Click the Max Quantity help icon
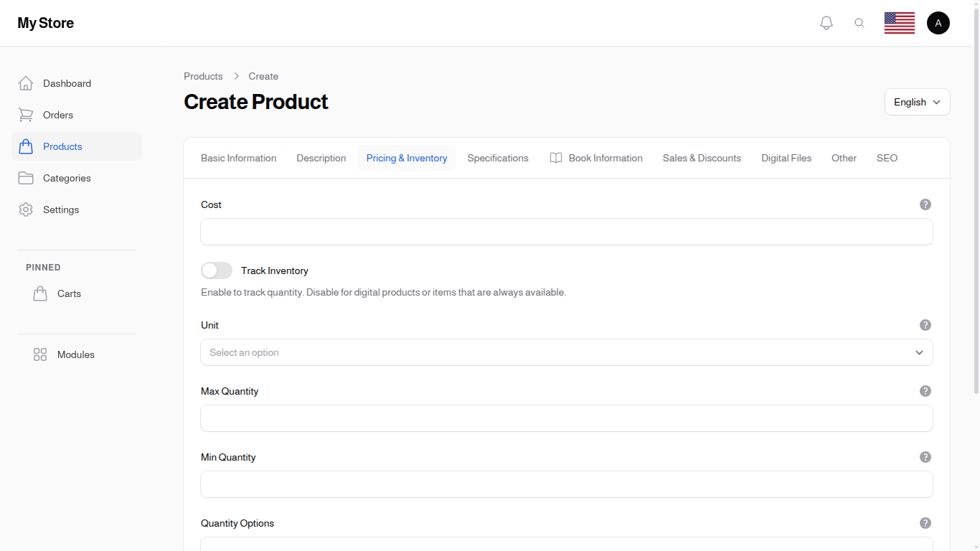Screen dimensions: 980x551 (925, 391)
